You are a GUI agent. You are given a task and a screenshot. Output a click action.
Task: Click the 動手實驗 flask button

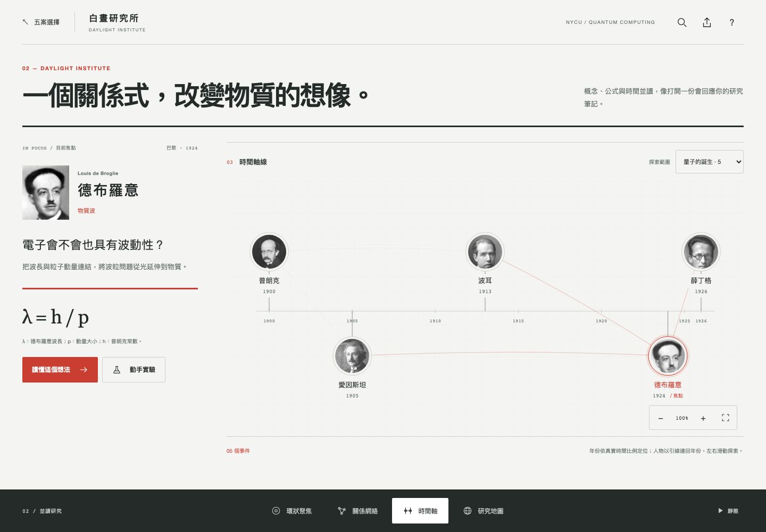[134, 370]
